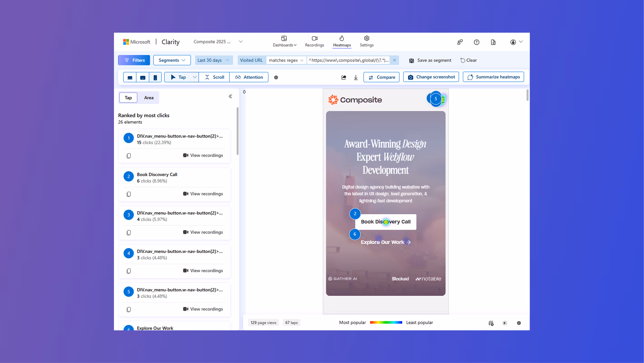Switch heatmap to Attention view
644x363 pixels.
(249, 77)
